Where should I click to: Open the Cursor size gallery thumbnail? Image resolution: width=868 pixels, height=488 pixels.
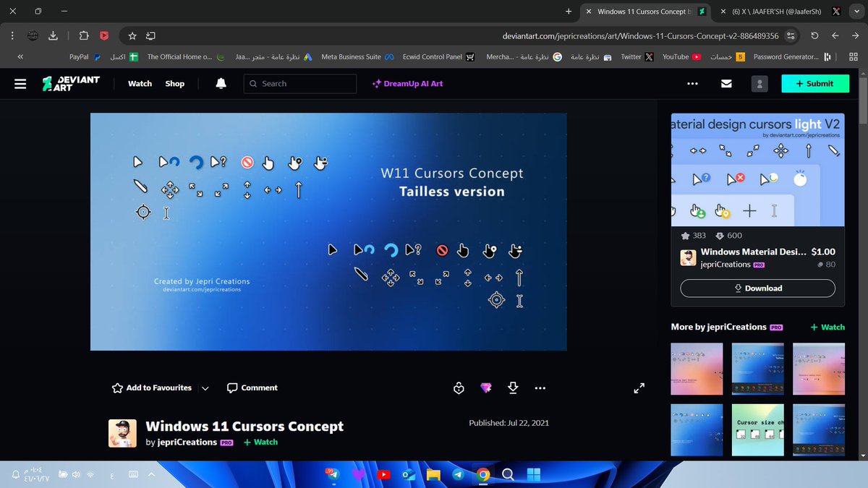coord(757,430)
